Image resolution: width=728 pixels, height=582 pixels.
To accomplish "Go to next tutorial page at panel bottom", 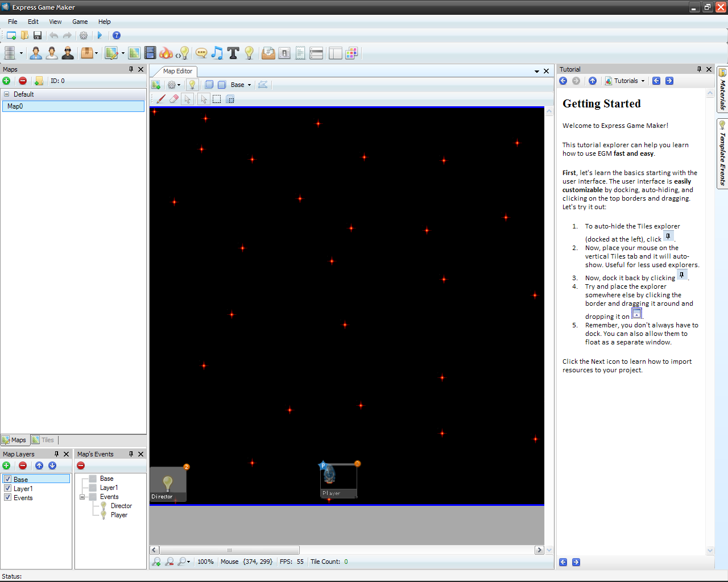I will 576,562.
